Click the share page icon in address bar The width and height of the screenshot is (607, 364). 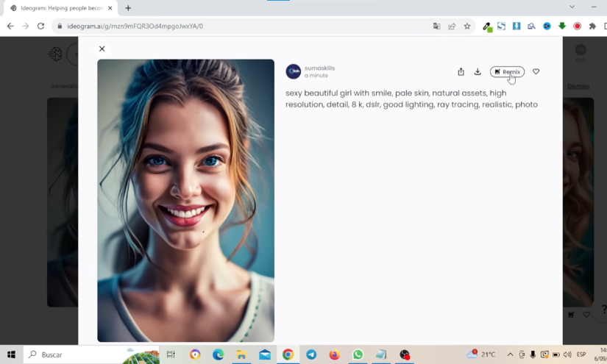452,26
